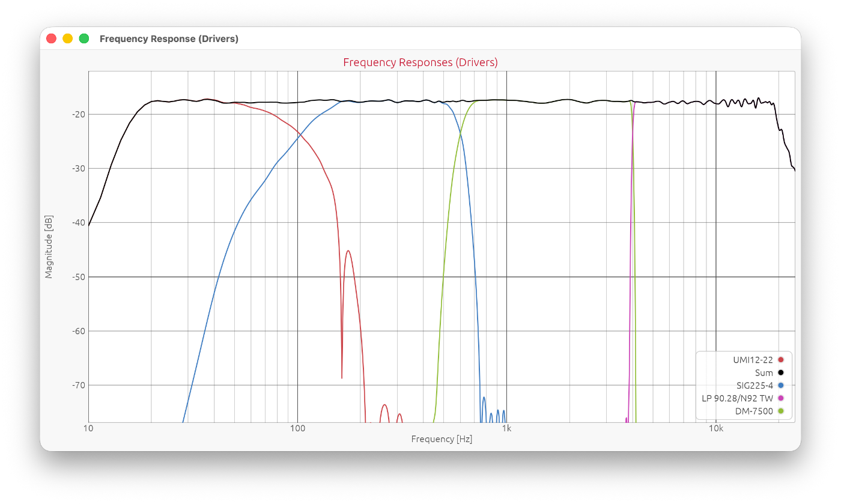Click the red curve peak near -45 dB
Screen dimensions: 841x504
348,251
